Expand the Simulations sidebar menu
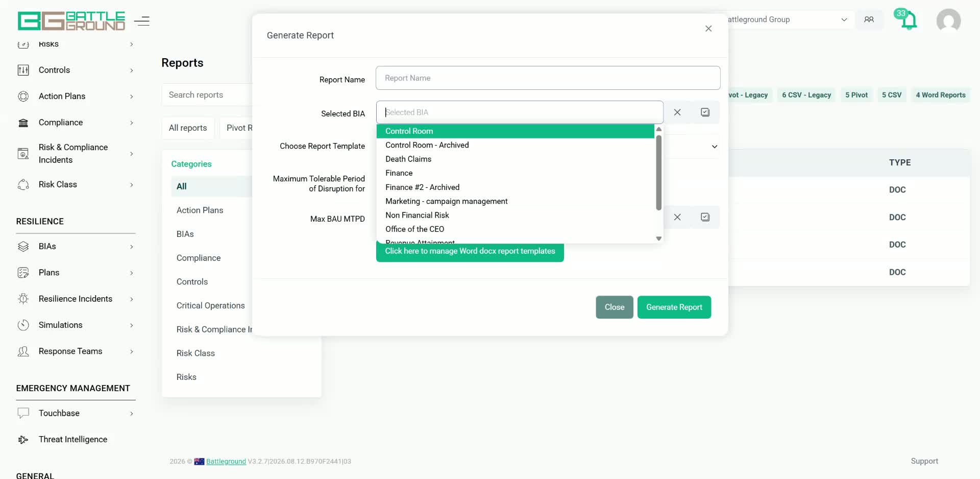Image resolution: width=980 pixels, height=479 pixels. pyautogui.click(x=132, y=325)
